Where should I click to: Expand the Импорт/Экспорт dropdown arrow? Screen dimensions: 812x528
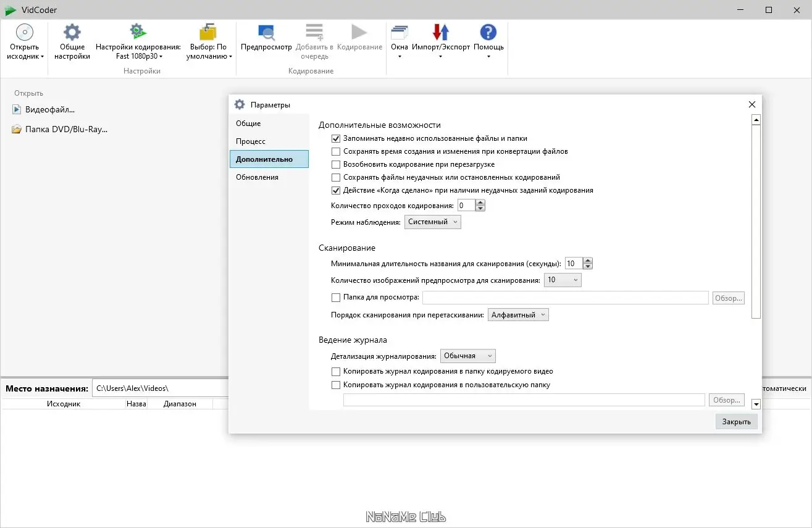[x=440, y=57]
